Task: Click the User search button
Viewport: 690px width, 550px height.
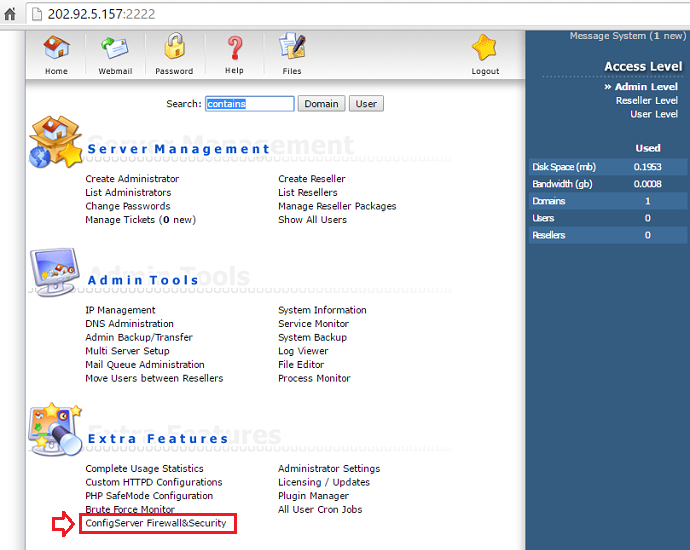Action: pos(366,104)
